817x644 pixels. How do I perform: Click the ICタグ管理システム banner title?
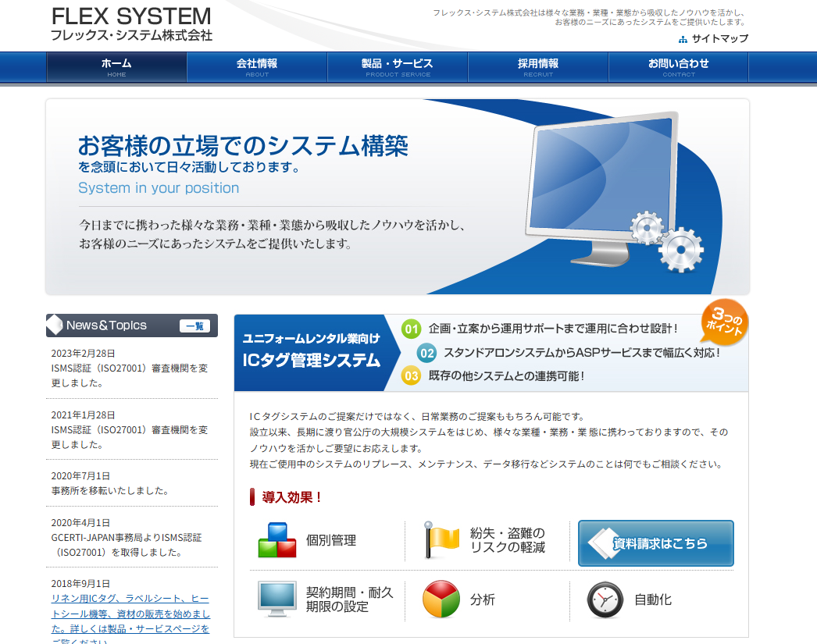(312, 361)
